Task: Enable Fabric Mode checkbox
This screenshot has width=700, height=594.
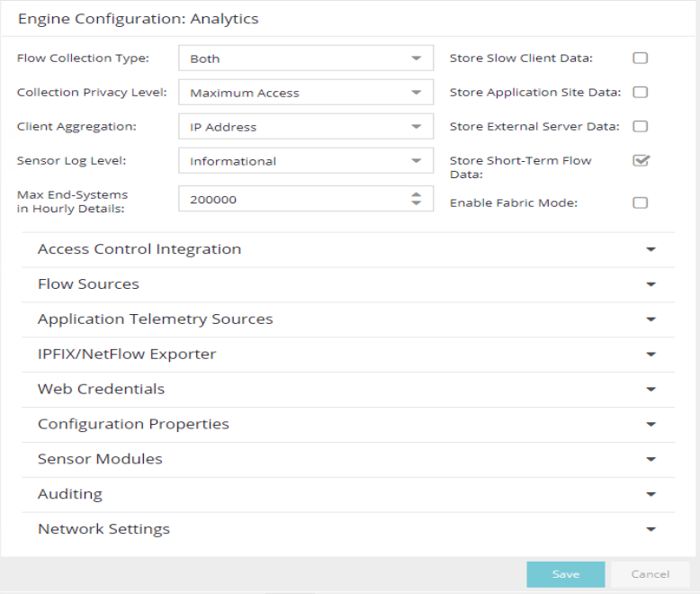Action: (640, 202)
